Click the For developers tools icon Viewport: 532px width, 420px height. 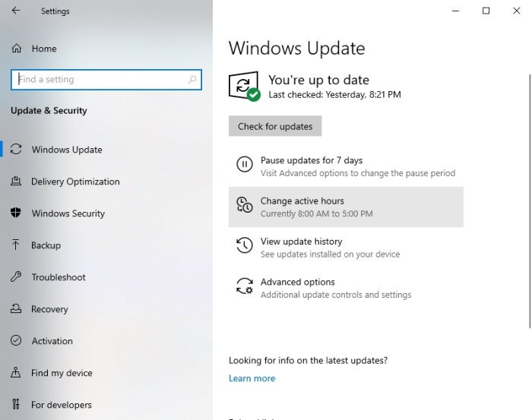[x=16, y=404]
